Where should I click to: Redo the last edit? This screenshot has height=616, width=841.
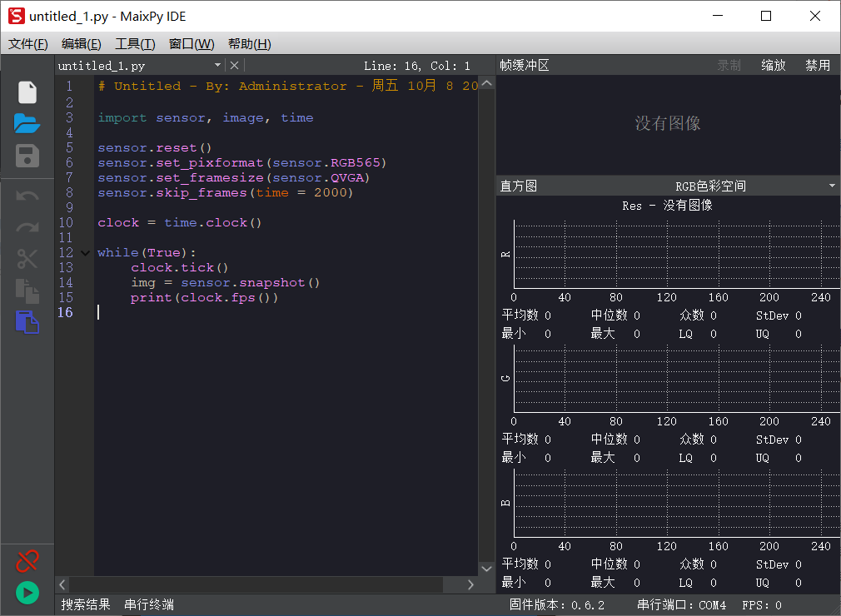27,227
